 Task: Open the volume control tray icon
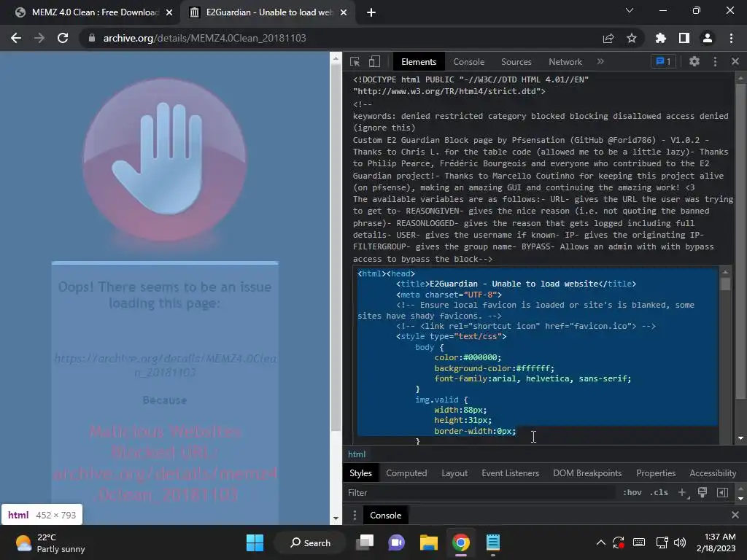click(680, 542)
